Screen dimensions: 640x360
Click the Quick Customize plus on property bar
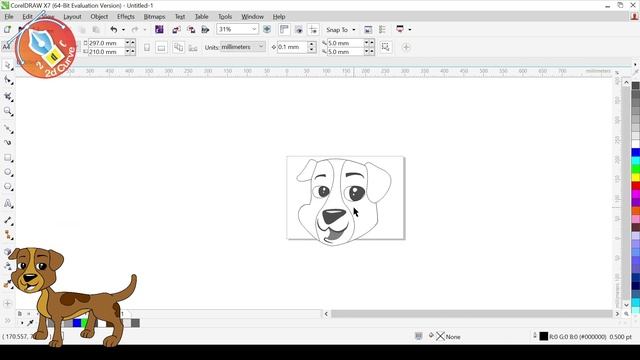406,47
